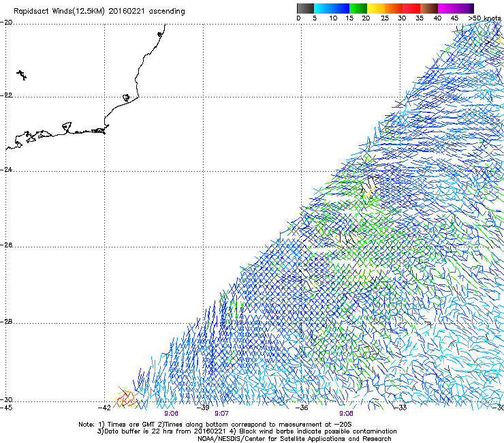The height and width of the screenshot is (443, 504).
Task: Click the '10' label under the color scale
Action: point(333,18)
